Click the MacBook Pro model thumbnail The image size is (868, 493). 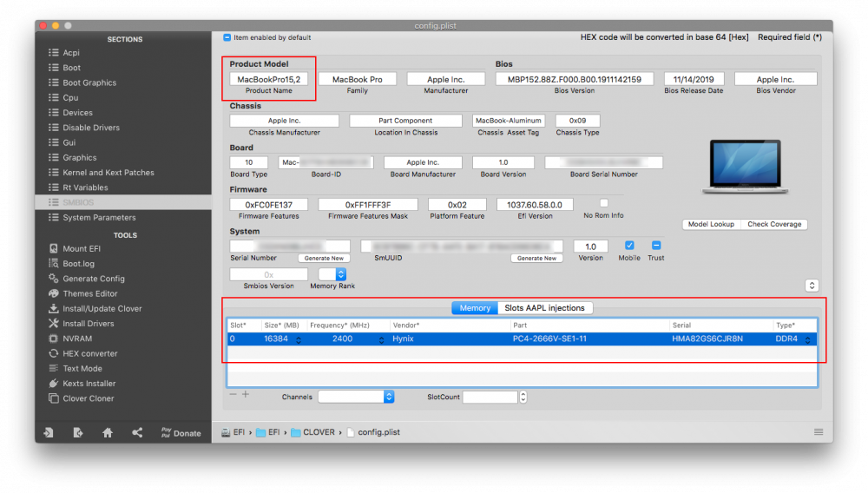point(745,167)
